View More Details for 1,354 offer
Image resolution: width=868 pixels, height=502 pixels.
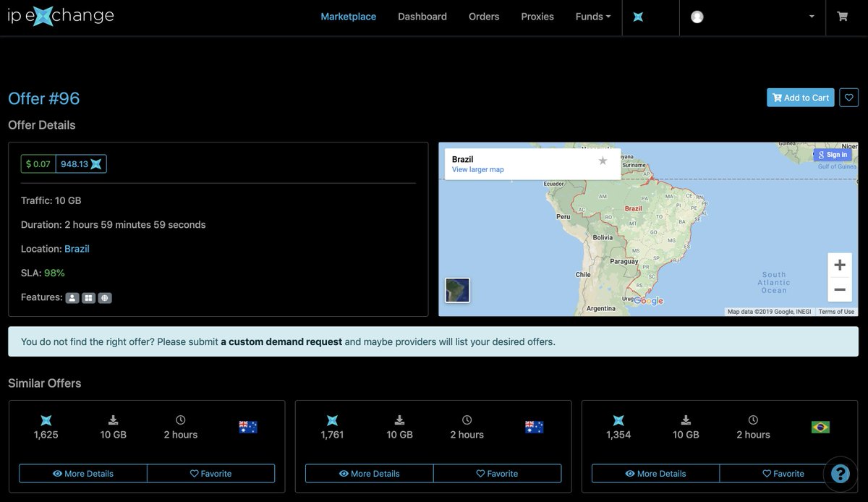[656, 474]
